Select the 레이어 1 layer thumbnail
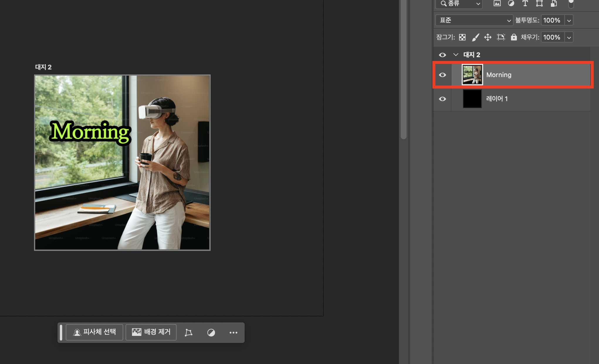 472,99
